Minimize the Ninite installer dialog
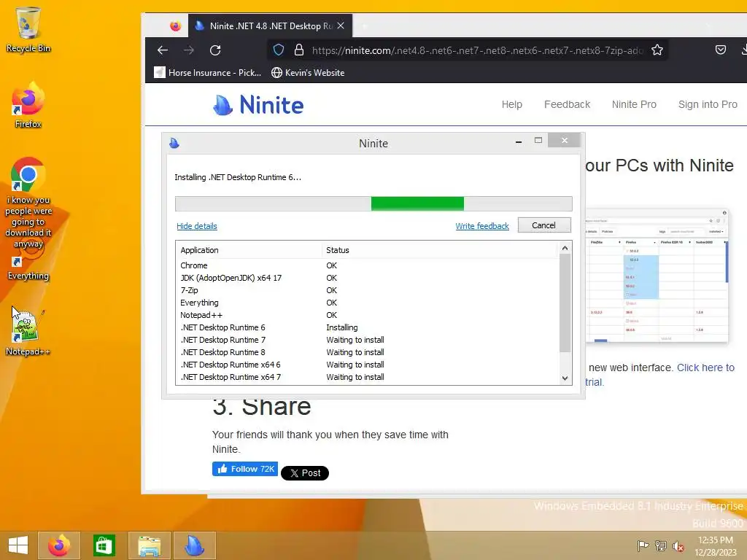Screen dimensions: 747x560 tap(519, 141)
